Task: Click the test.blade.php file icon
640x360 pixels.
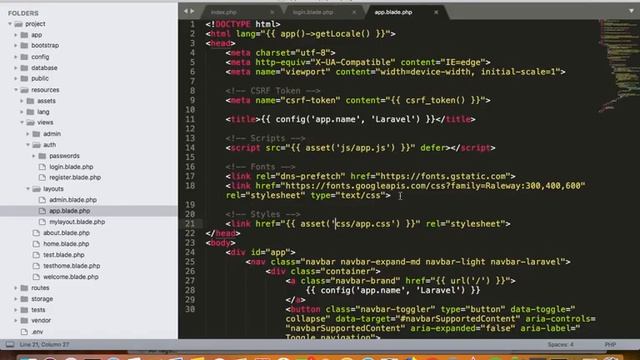Action: click(x=36, y=255)
